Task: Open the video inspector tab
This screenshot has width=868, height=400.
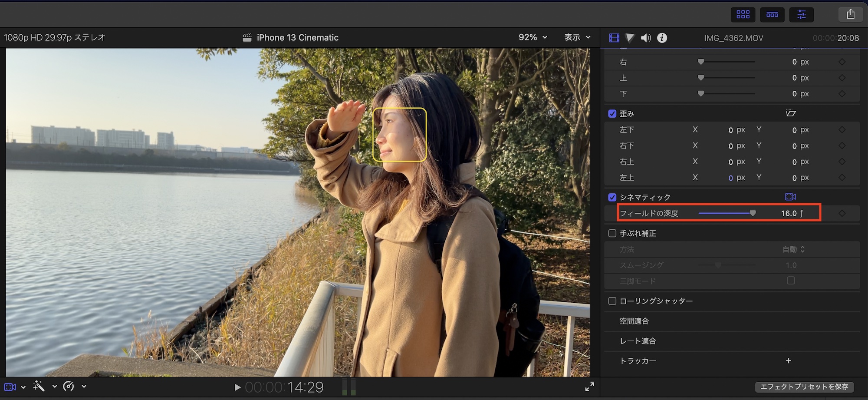Action: (x=614, y=38)
